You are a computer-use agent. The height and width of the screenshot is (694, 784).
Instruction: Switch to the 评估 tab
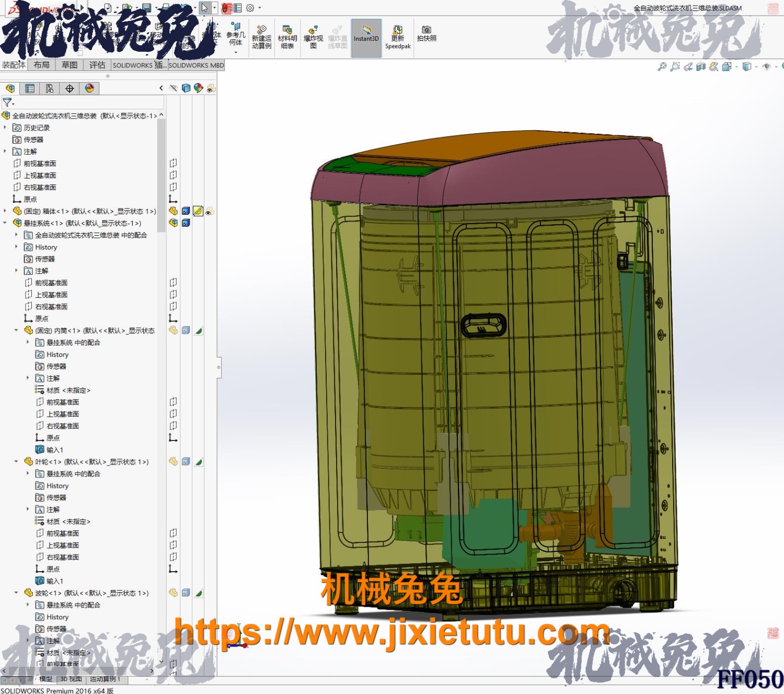pos(97,65)
